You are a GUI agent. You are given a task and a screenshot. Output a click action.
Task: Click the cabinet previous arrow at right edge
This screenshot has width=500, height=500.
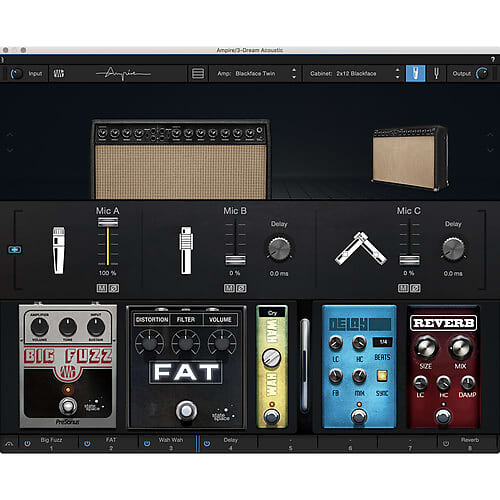coord(490,134)
